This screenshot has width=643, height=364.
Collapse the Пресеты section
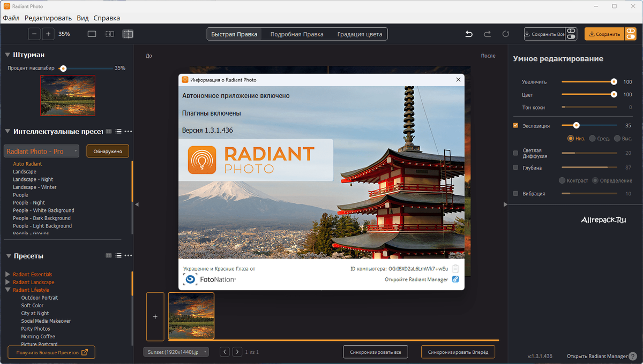coord(8,256)
